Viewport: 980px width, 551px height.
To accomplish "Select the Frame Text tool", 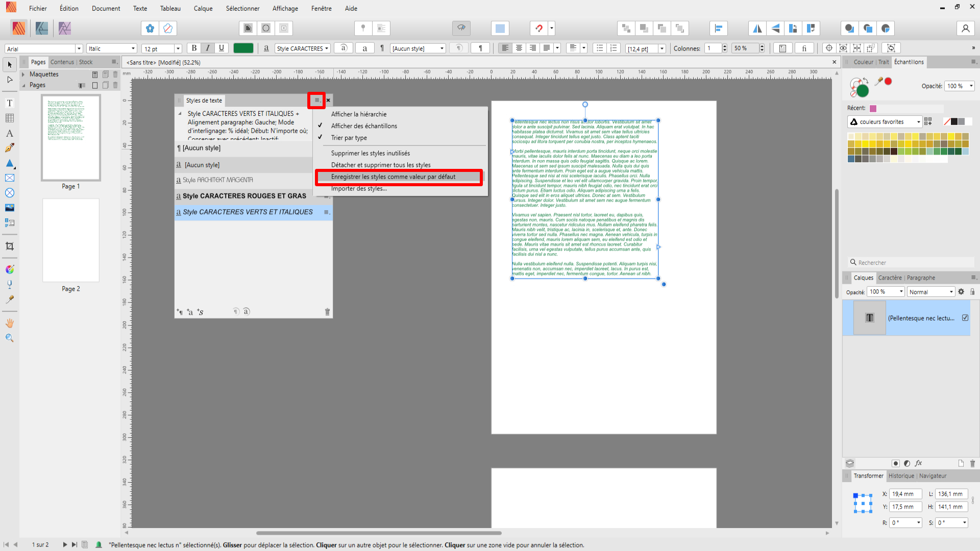I will 9,103.
